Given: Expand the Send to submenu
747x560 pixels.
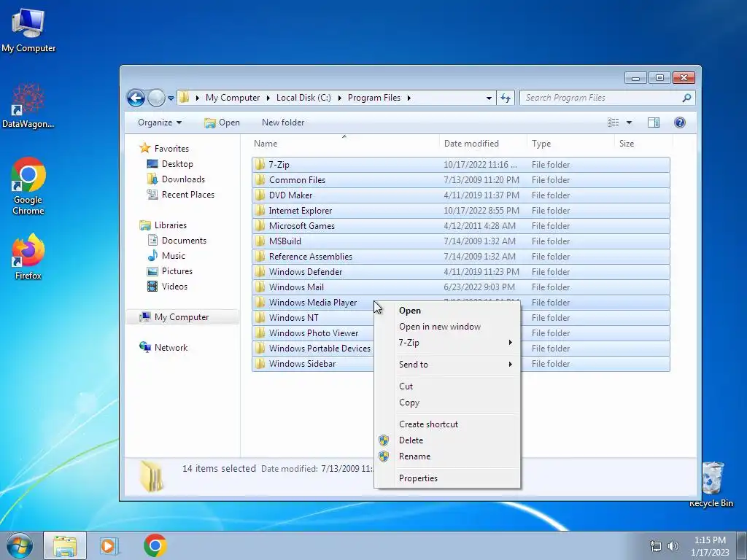Looking at the screenshot, I should click(447, 365).
